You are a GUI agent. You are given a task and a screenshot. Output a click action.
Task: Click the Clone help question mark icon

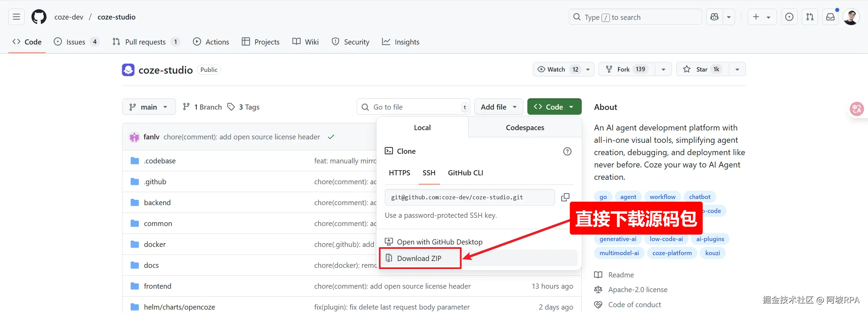click(x=567, y=151)
